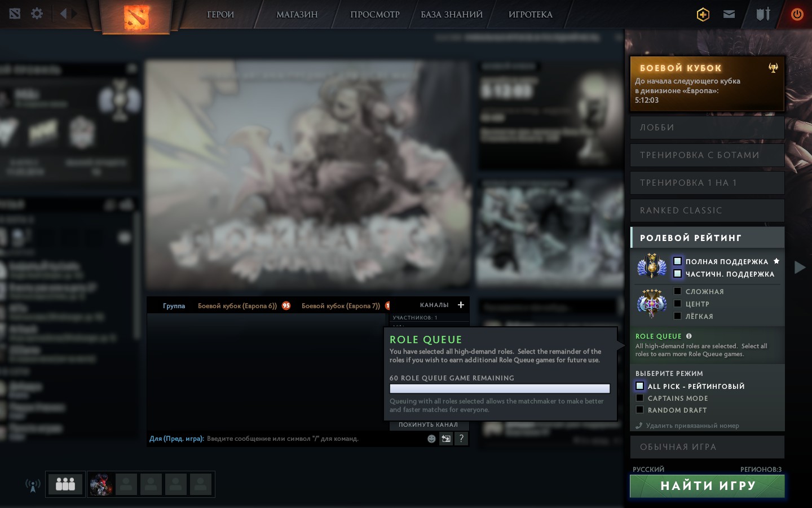This screenshot has width=812, height=508.
Task: Open settings via the gear icon
Action: click(x=37, y=14)
